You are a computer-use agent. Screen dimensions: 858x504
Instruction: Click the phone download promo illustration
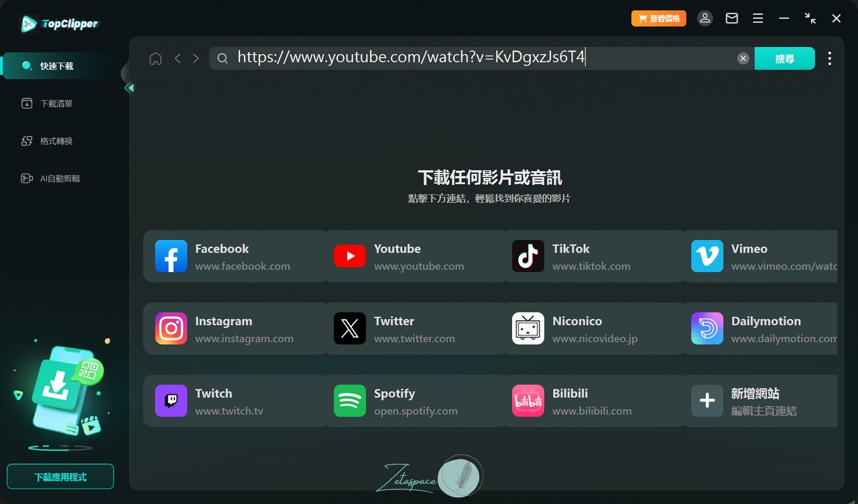click(x=62, y=395)
